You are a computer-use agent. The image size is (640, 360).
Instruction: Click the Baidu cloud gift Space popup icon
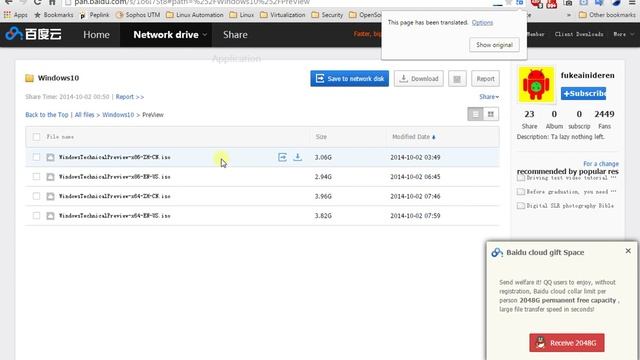click(497, 253)
